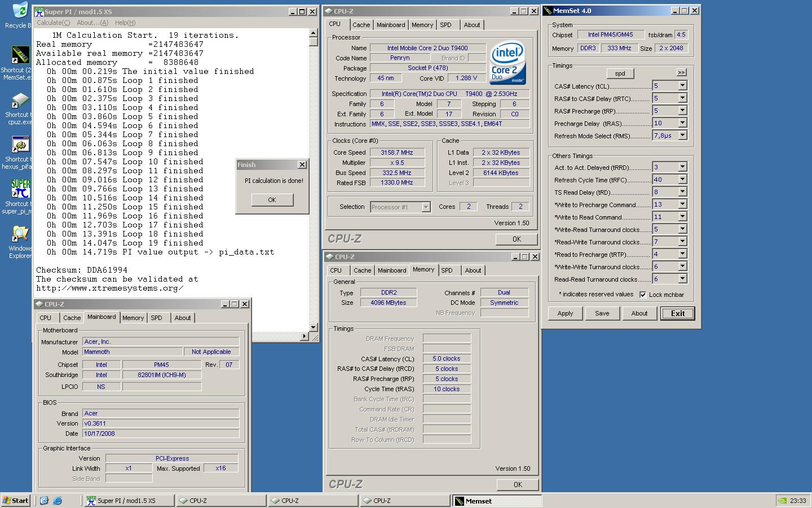Select Memory tab in bottom-left CPU-Z window
This screenshot has height=508, width=812.
click(x=133, y=318)
